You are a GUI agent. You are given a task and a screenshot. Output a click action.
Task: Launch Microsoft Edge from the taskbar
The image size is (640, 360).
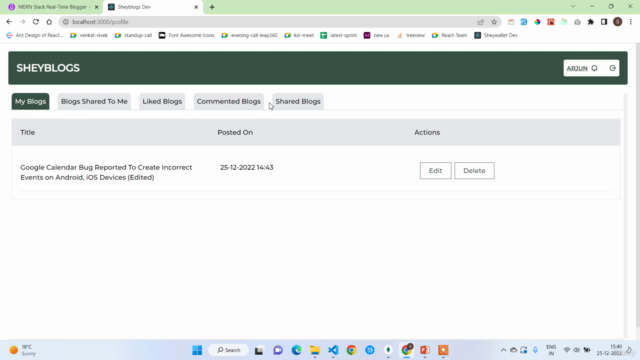(x=296, y=350)
